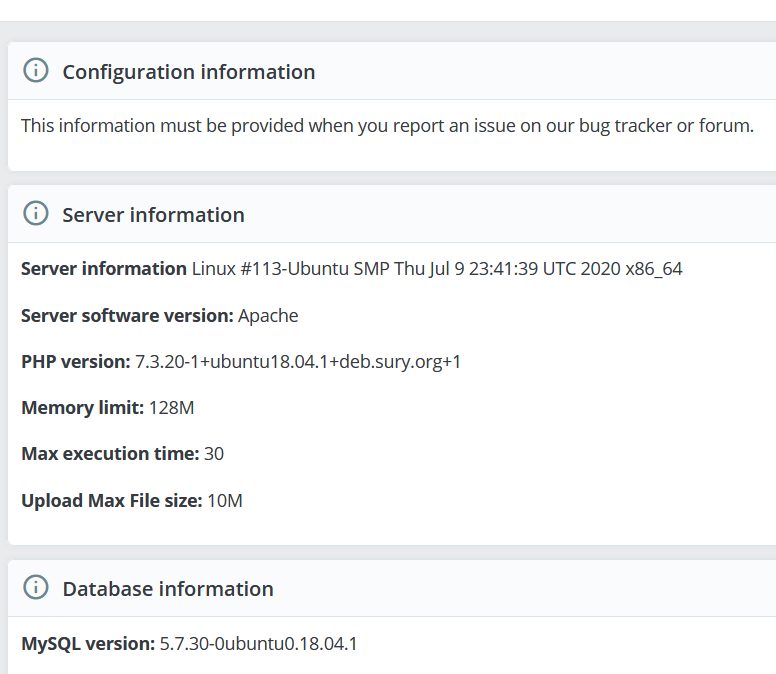This screenshot has width=776, height=674.
Task: Click the Apache server software value
Action: tap(268, 316)
